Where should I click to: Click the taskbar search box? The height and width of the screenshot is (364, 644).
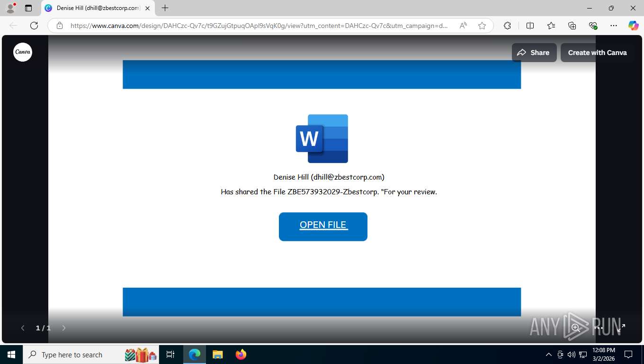point(91,355)
